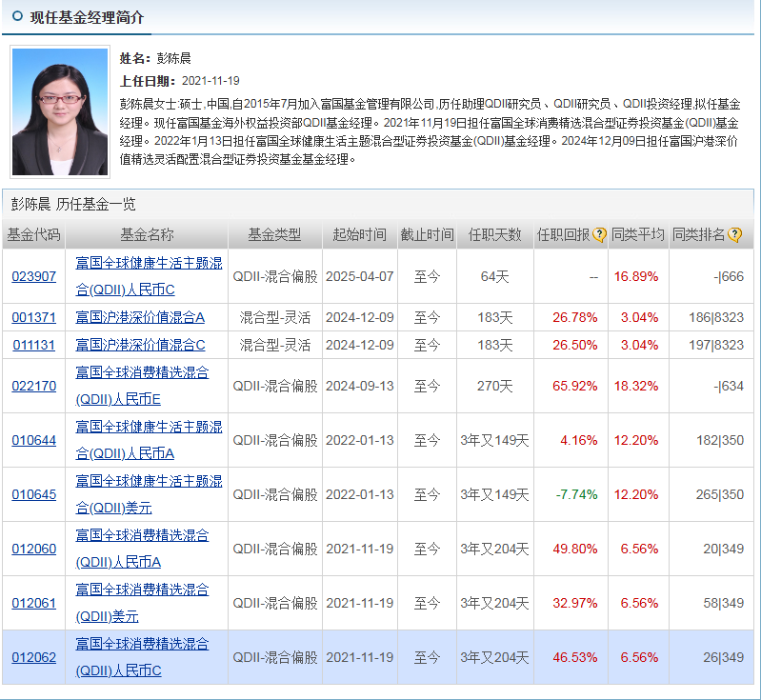
Task: Click the 现任基金经理简介 section title
Action: click(x=87, y=17)
